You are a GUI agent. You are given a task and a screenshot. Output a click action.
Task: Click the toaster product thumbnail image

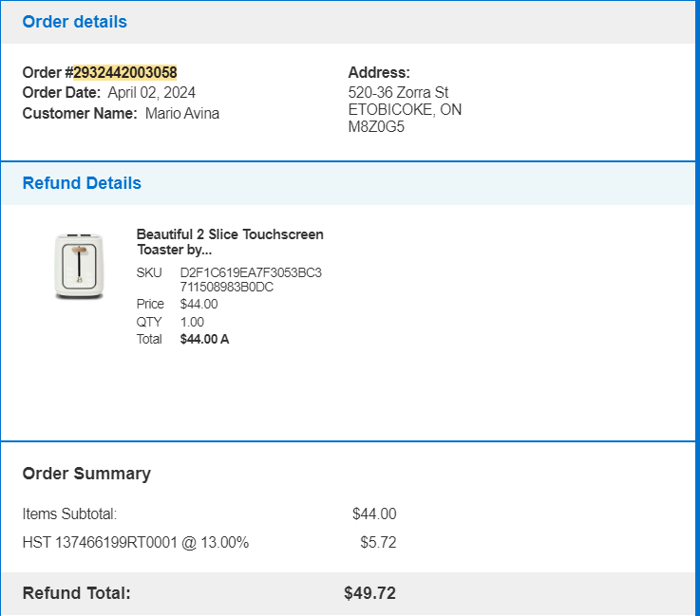tap(79, 266)
